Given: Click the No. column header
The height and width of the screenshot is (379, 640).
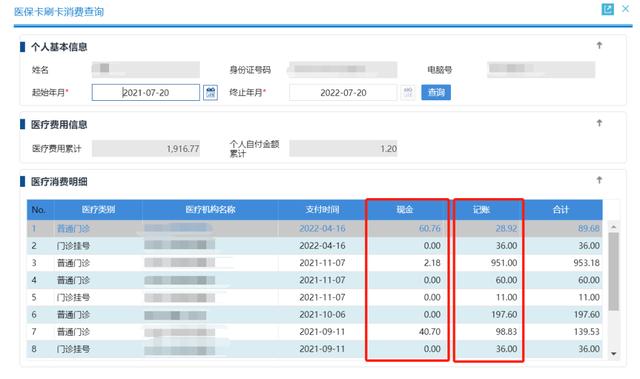Looking at the screenshot, I should pos(39,210).
